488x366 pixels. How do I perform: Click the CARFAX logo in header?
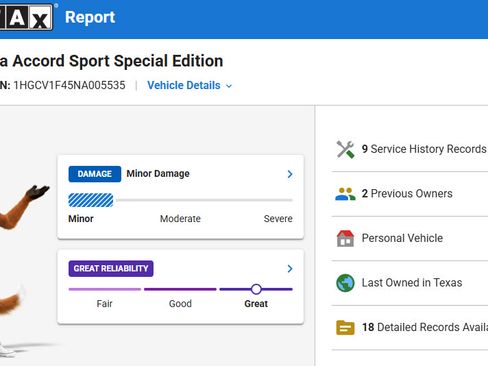click(x=26, y=17)
